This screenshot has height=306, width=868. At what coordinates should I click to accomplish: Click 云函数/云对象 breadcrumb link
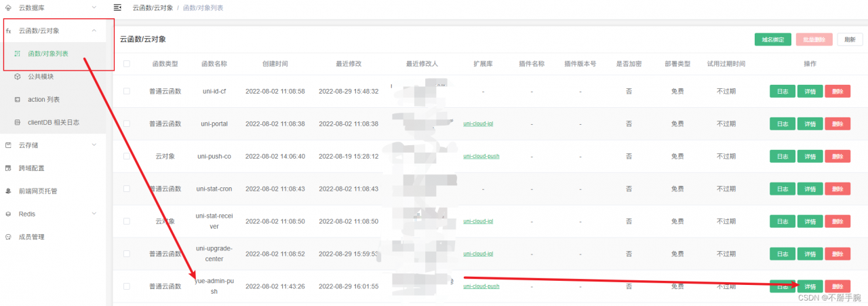(x=153, y=8)
